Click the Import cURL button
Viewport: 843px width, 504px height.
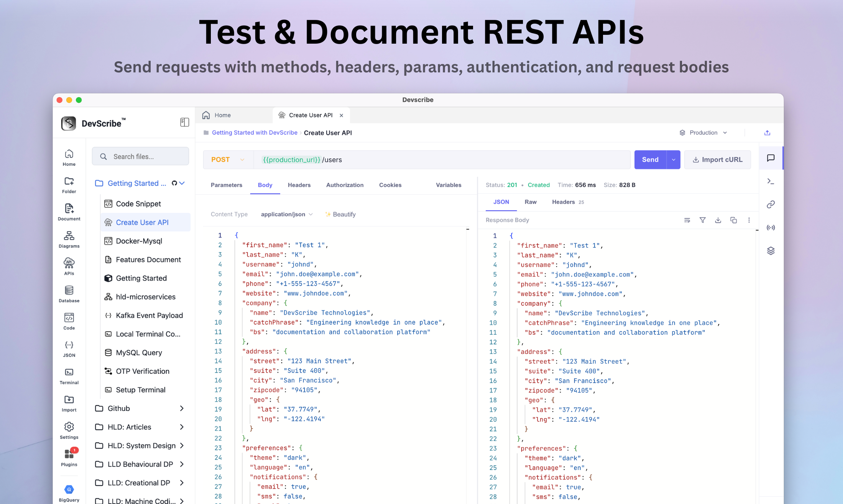(717, 160)
